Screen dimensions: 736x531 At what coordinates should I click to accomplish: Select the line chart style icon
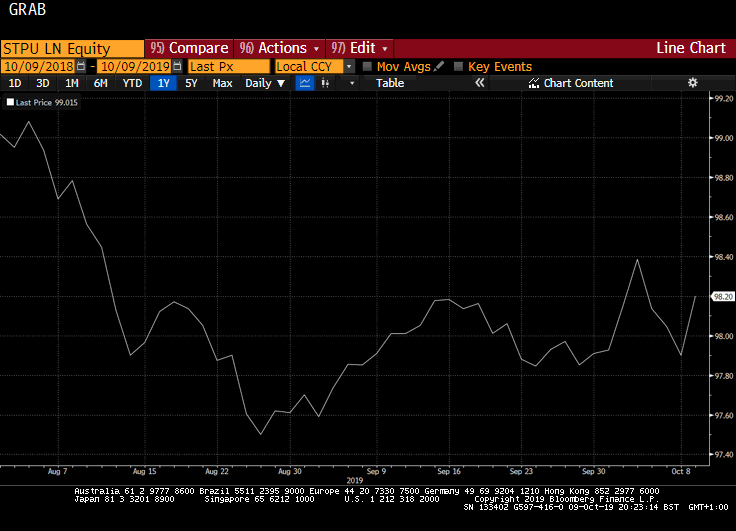pyautogui.click(x=305, y=83)
